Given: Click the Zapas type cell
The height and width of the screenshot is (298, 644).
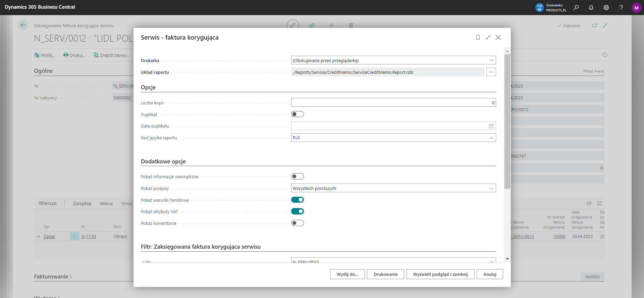Looking at the screenshot, I should [49, 236].
